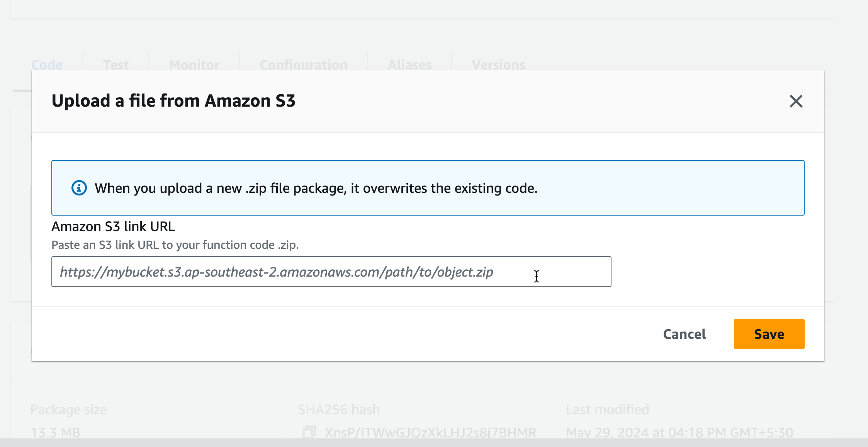The width and height of the screenshot is (868, 447).
Task: Click the Amazon S3 link URL label
Action: (x=113, y=226)
